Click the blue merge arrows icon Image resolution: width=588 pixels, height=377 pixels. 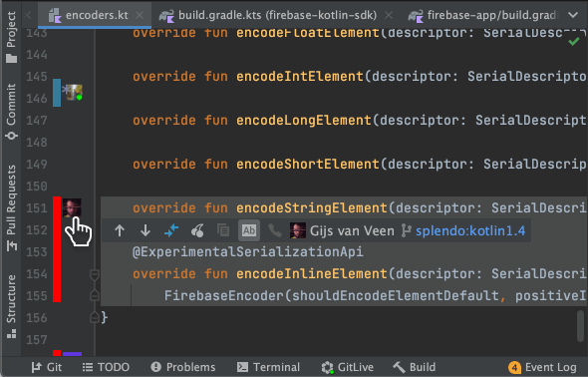pyautogui.click(x=171, y=230)
